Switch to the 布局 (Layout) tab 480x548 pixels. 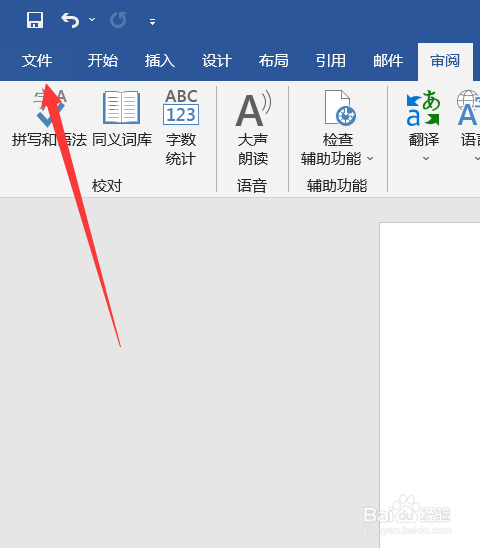[274, 61]
